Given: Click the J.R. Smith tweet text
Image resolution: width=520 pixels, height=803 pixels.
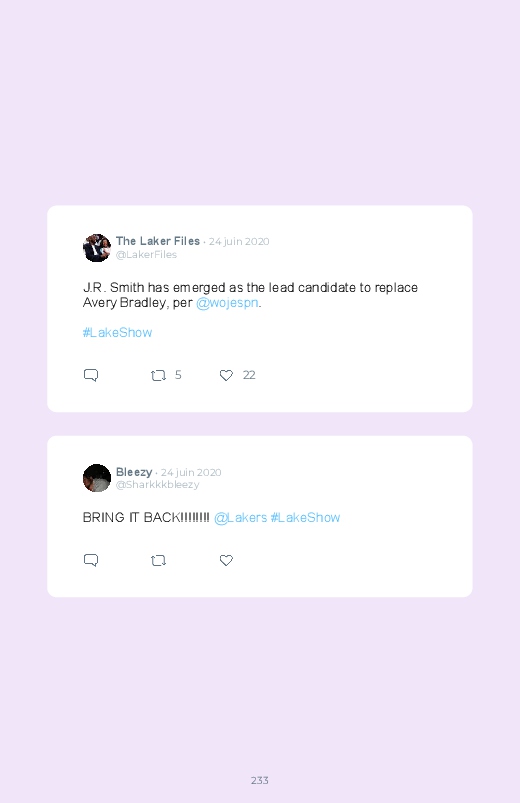Looking at the screenshot, I should 250,295.
